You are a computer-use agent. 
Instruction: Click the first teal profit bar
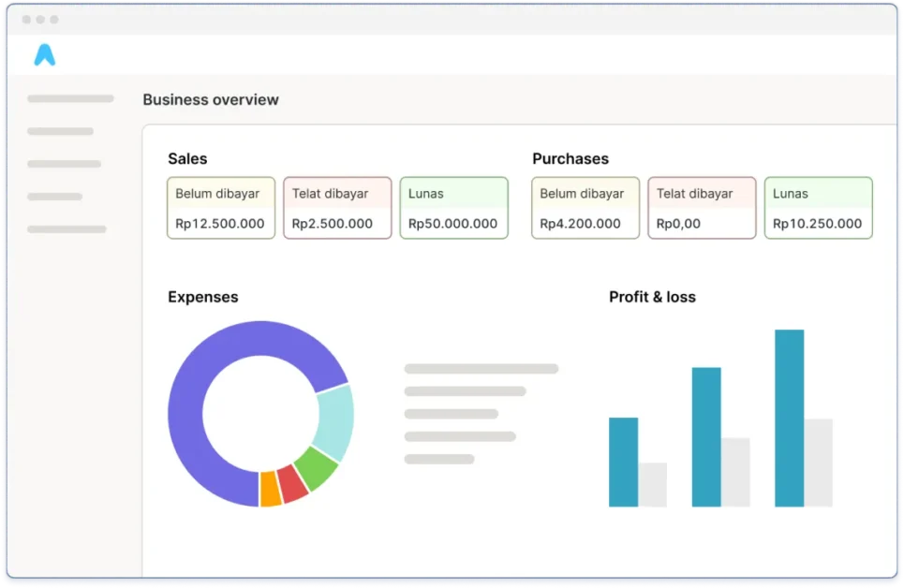(x=623, y=462)
